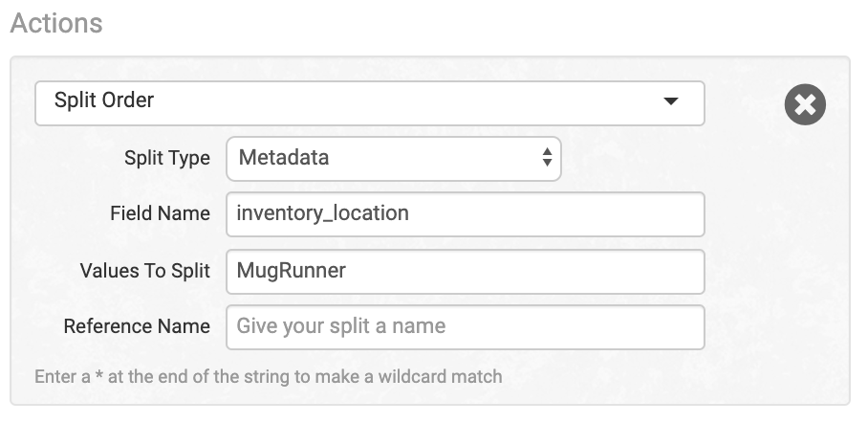This screenshot has height=423, width=868.
Task: Click the Field Name label
Action: click(x=160, y=214)
